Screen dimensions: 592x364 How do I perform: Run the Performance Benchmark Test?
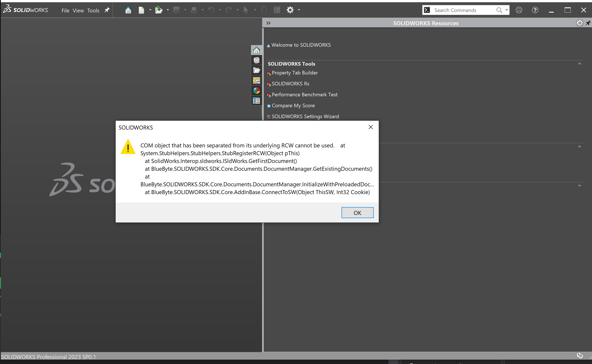pyautogui.click(x=305, y=95)
